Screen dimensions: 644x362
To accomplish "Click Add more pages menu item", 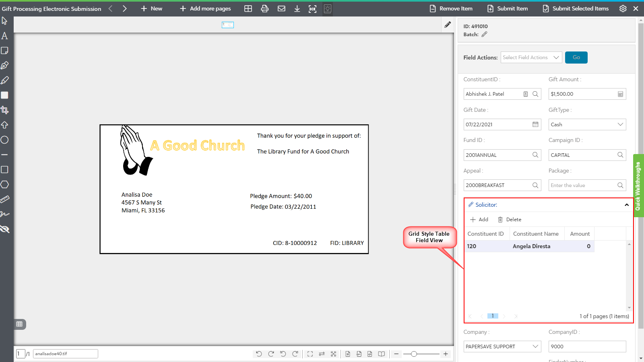I will tap(205, 9).
